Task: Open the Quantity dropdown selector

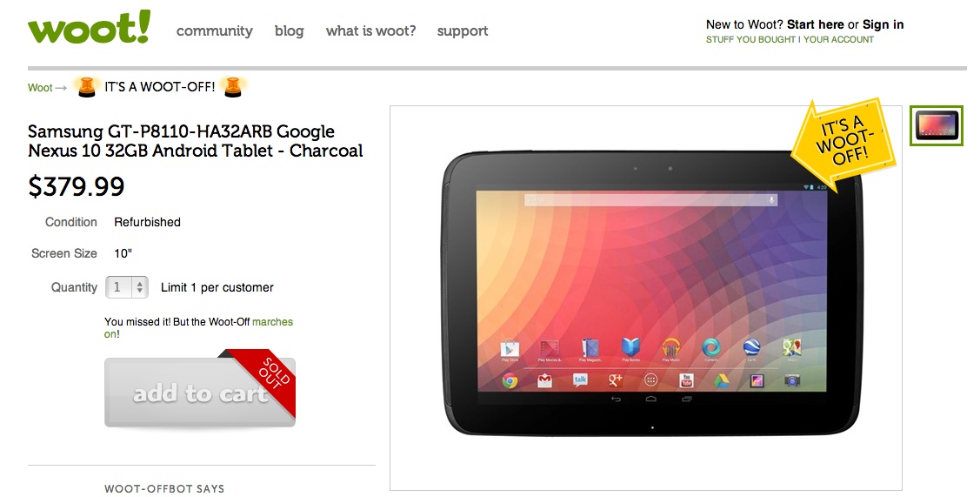Action: coord(127,287)
